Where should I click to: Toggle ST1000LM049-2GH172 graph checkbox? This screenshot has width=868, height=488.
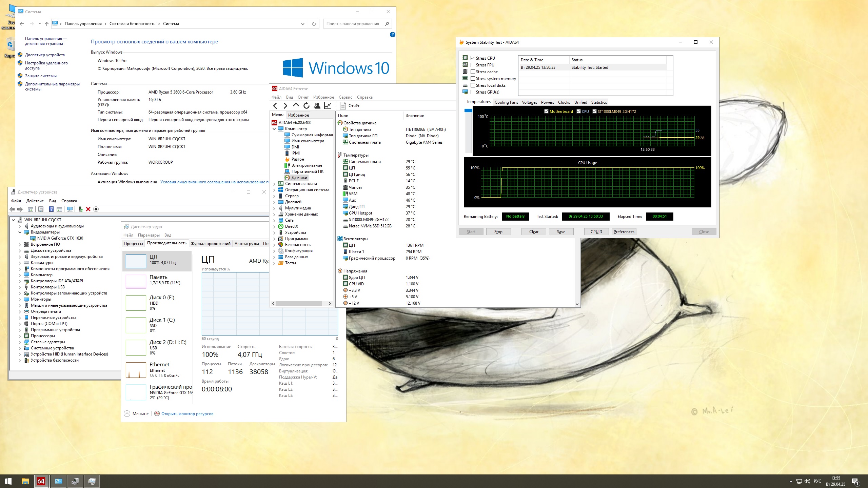tap(594, 111)
